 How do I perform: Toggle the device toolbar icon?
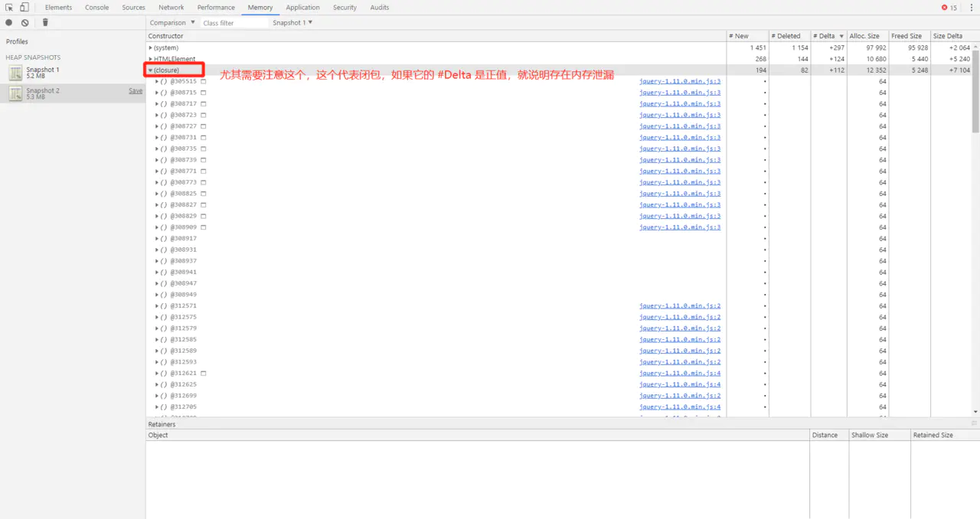(24, 8)
